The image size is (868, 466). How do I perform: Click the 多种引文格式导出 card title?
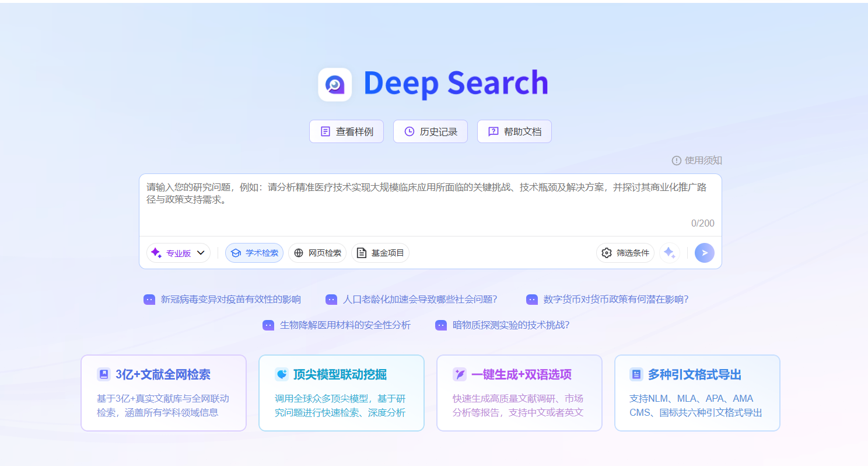[695, 374]
